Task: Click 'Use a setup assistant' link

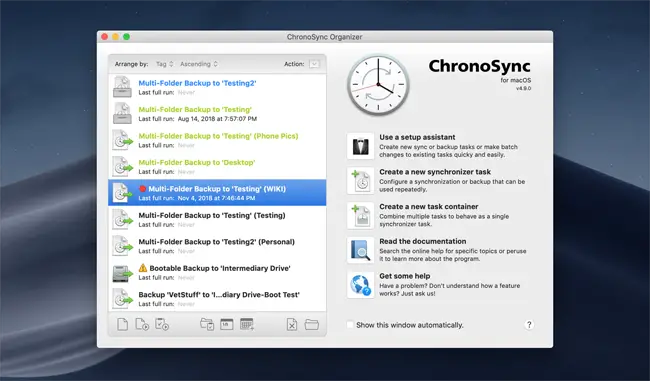Action: pos(417,137)
